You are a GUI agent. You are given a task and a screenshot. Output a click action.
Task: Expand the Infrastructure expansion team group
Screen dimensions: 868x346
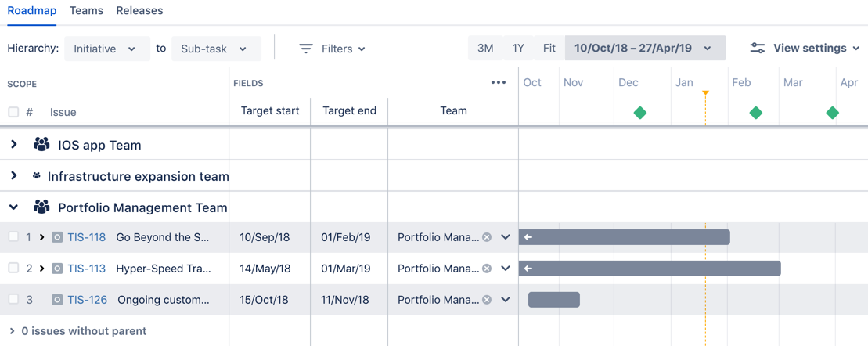point(14,176)
